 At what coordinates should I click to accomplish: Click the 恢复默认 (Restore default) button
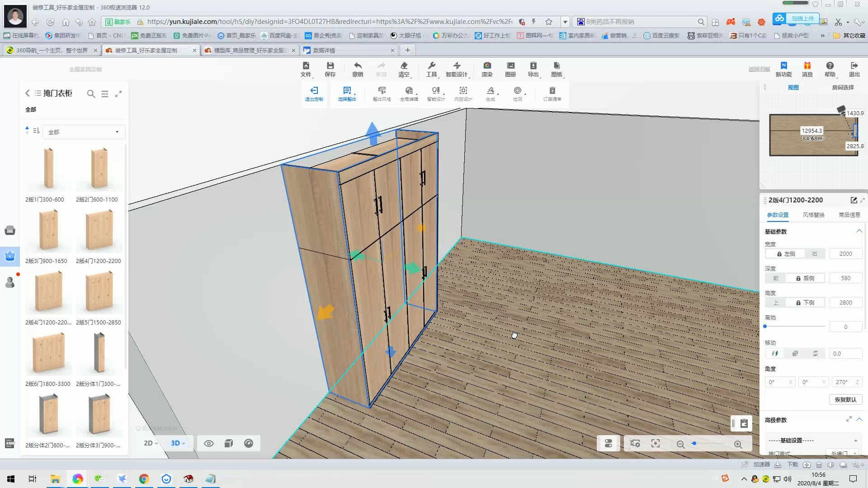click(x=845, y=399)
